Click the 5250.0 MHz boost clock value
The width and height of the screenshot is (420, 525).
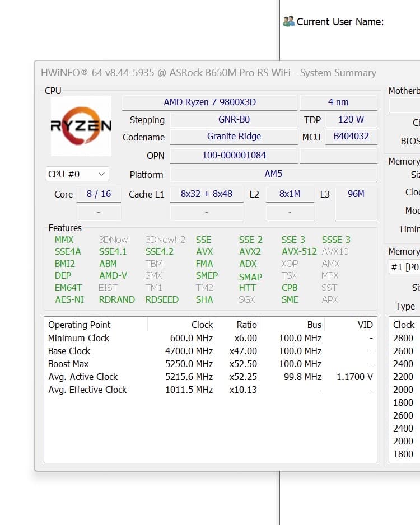click(189, 364)
